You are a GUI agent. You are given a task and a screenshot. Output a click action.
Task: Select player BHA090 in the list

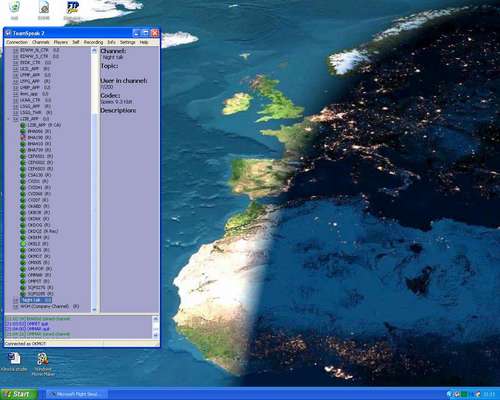click(x=39, y=138)
